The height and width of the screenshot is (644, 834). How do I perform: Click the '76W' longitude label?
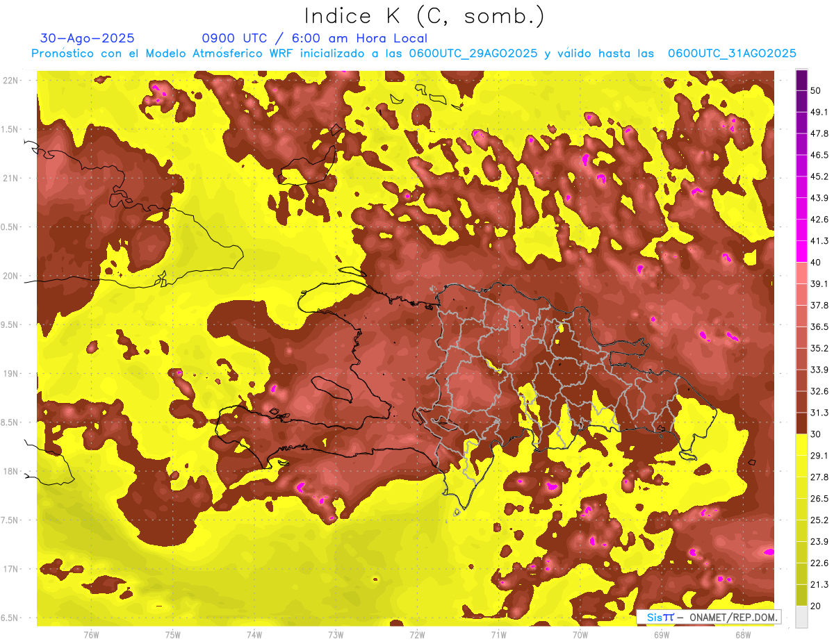click(91, 634)
